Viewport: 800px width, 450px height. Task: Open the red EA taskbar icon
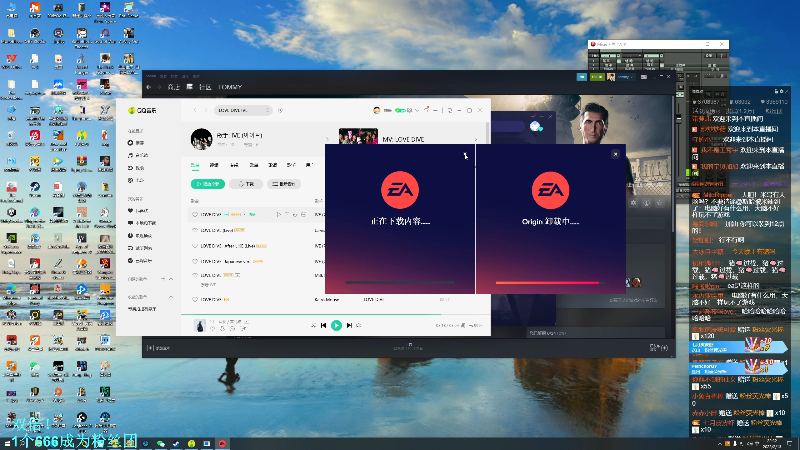coord(222,443)
